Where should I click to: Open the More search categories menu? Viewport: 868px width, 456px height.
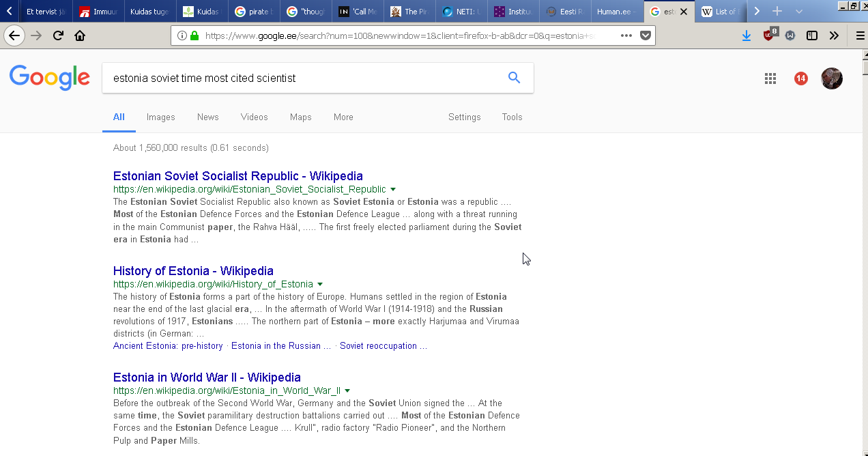(343, 117)
